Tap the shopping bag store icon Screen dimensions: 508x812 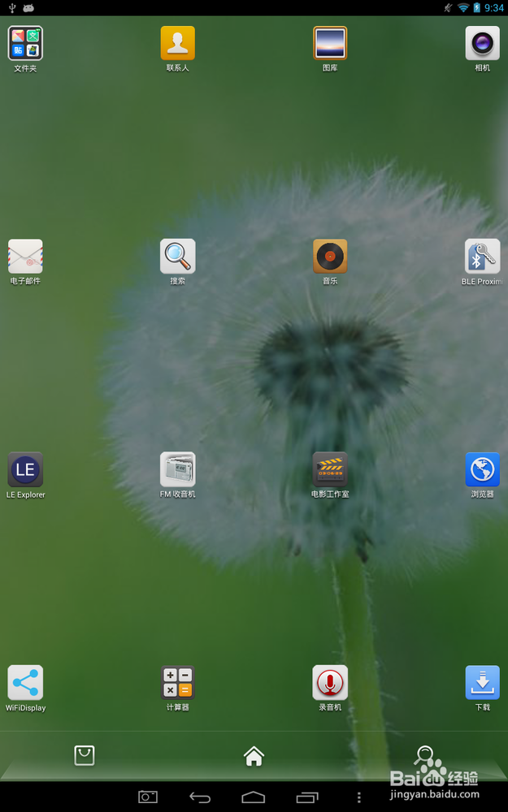pos(84,755)
